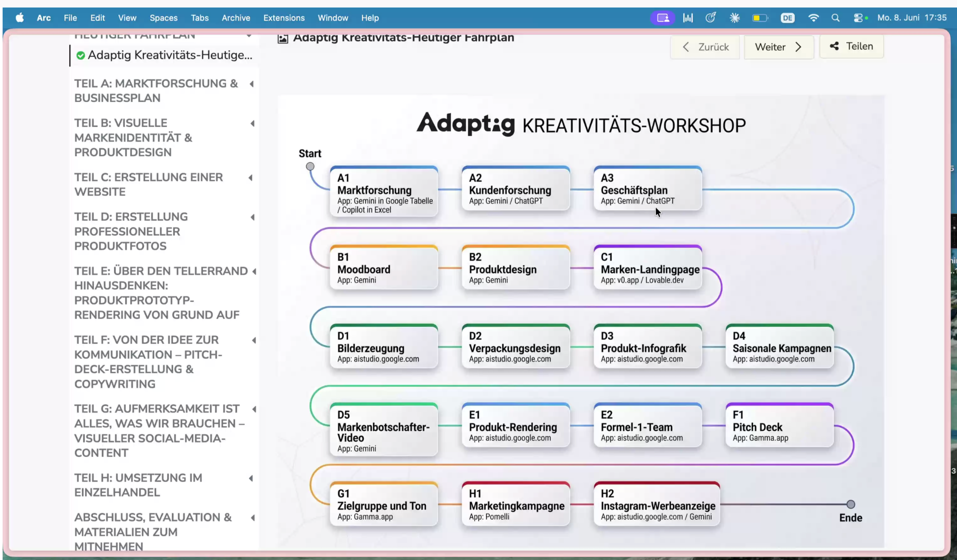Click the A3 Geschäftsplan card
This screenshot has height=560, width=957.
point(648,188)
